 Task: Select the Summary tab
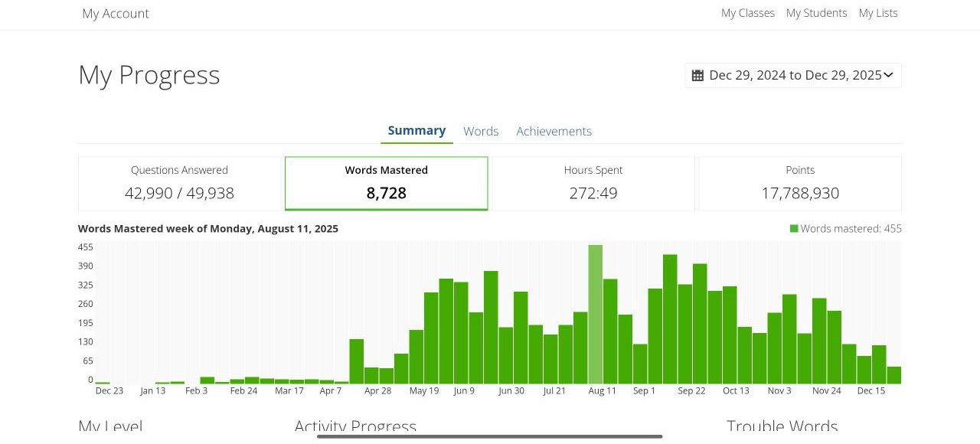416,130
